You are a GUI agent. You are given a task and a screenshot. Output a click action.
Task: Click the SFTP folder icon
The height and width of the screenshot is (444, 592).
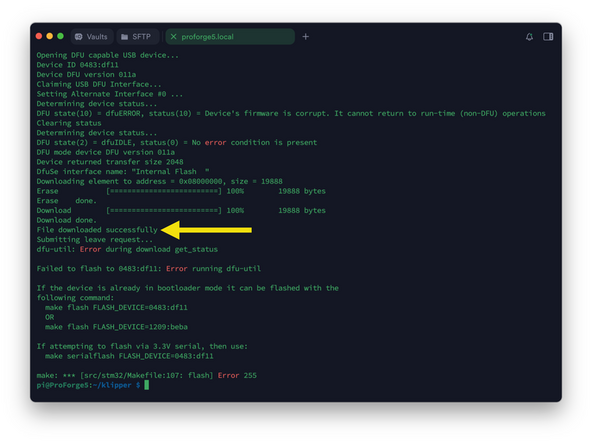(x=124, y=37)
